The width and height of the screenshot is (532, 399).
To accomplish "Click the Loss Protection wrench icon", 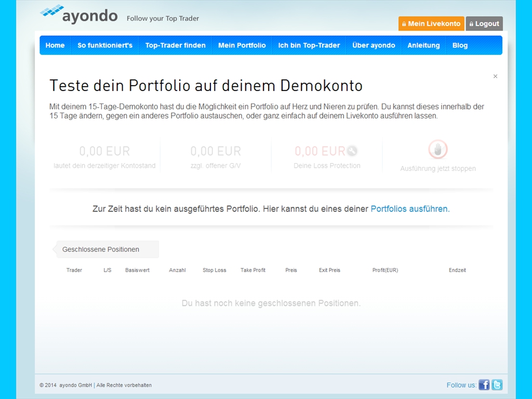I will pos(352,151).
